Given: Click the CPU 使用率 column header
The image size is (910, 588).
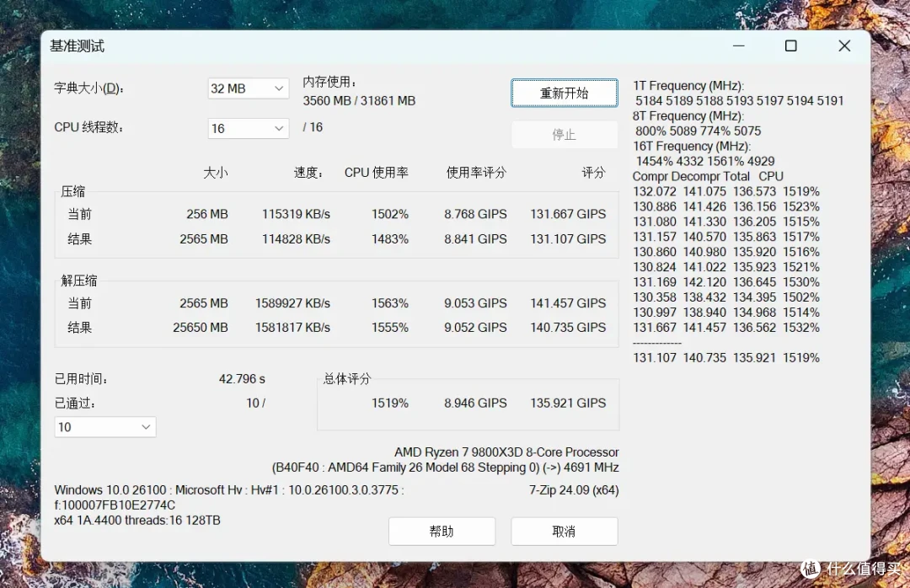Looking at the screenshot, I should [x=376, y=173].
